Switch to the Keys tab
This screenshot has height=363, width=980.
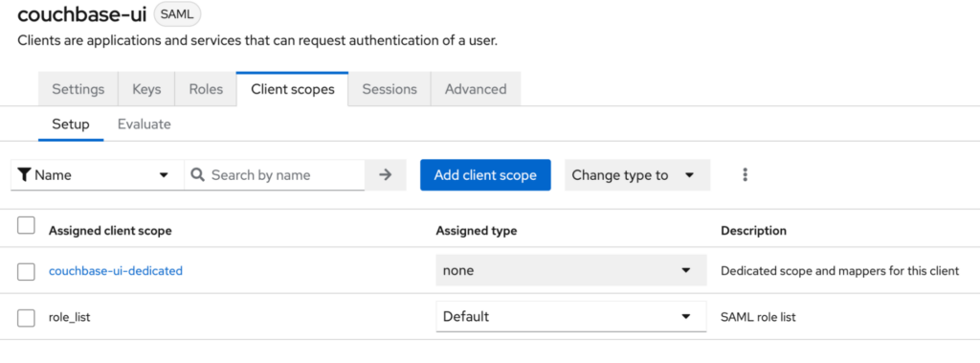click(146, 89)
